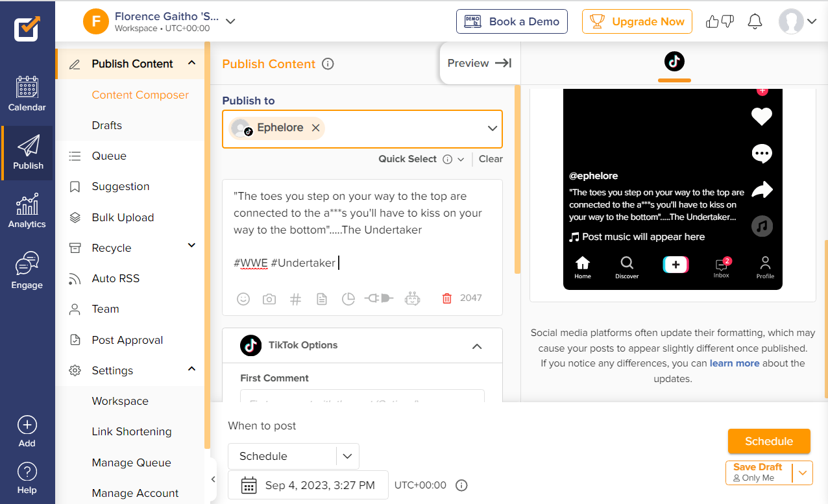Open the Engage sidebar section

(x=27, y=270)
